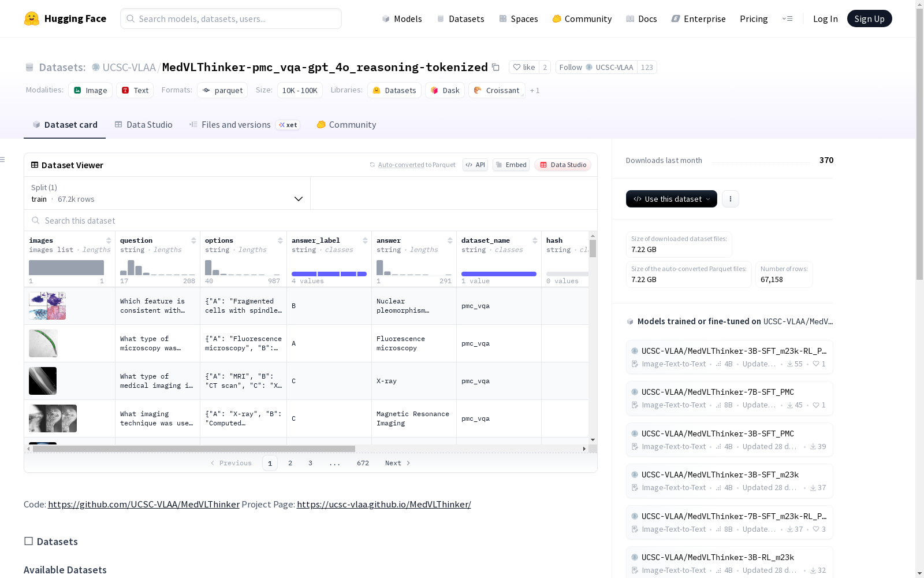Click the Hugging Face logo icon
This screenshot has width=924, height=578.
(32, 18)
